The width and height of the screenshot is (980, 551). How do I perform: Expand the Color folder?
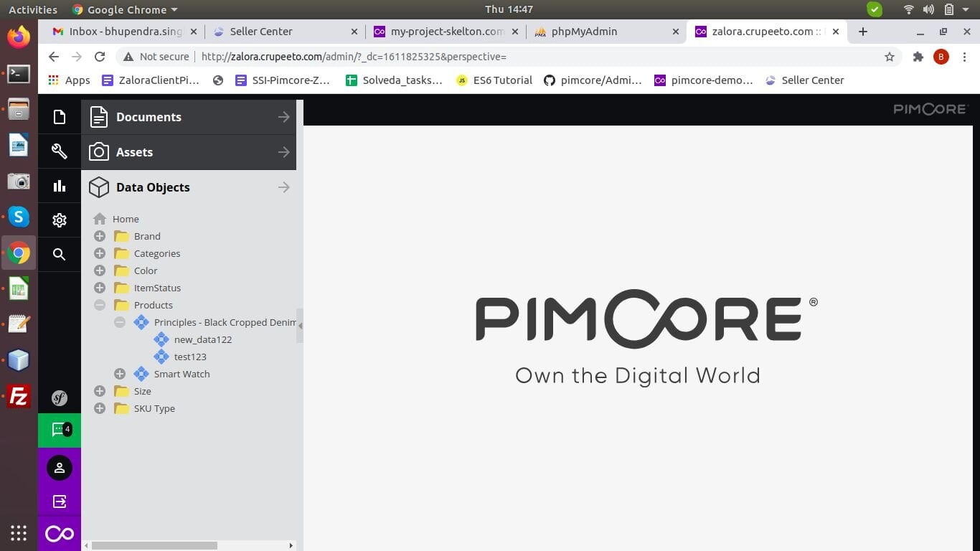pyautogui.click(x=100, y=270)
